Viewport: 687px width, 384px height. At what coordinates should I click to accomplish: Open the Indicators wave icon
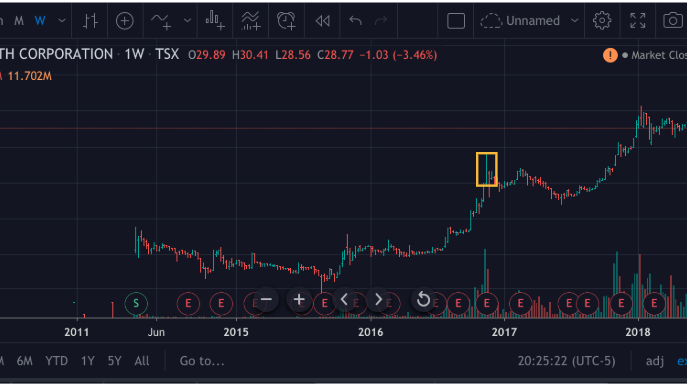pos(161,21)
